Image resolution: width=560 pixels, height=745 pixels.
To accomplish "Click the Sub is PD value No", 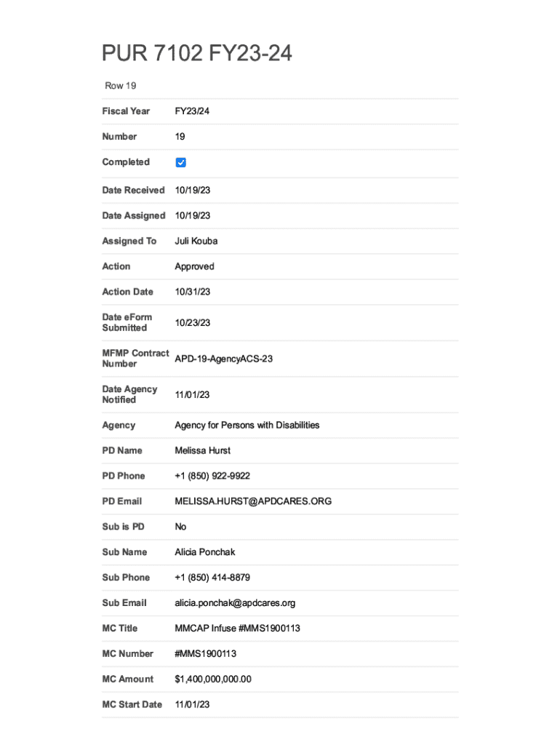I will click(181, 527).
